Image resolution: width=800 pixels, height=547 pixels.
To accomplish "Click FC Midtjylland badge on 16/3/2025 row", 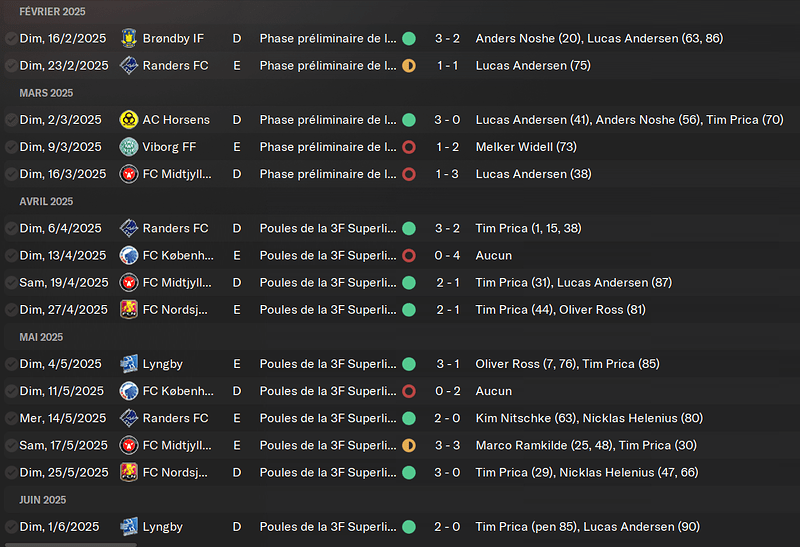I will [128, 174].
